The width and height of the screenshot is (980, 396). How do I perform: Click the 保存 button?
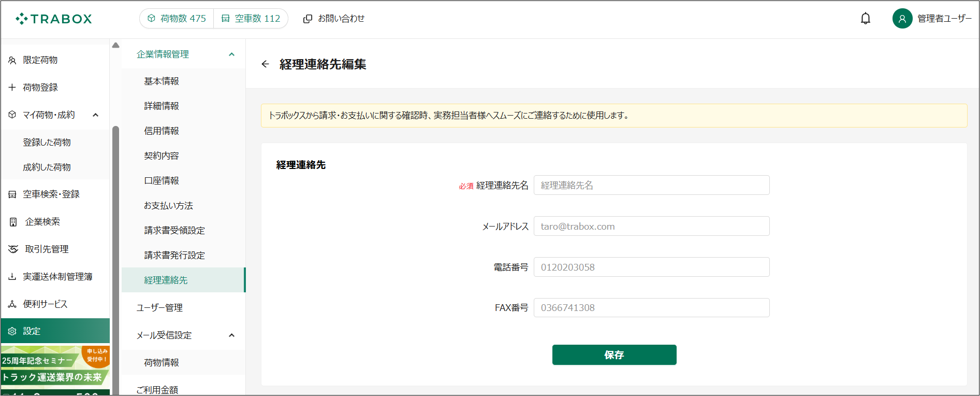tap(614, 355)
